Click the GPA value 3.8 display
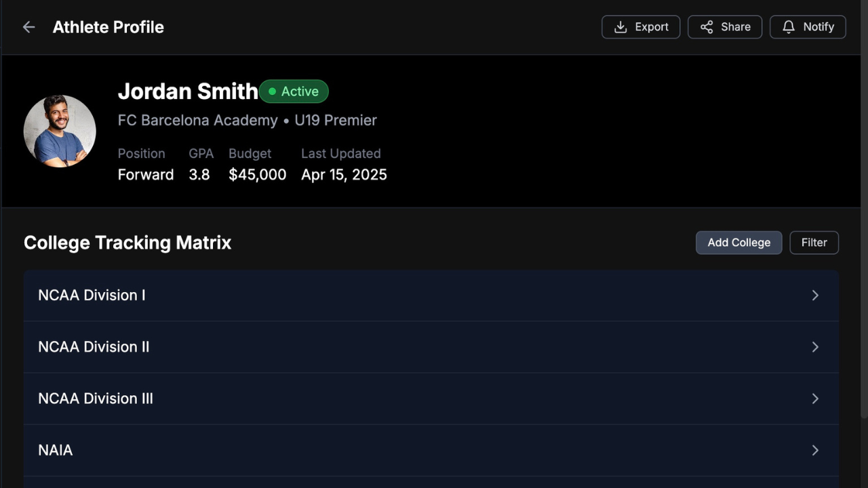This screenshot has width=868, height=488. [x=199, y=174]
